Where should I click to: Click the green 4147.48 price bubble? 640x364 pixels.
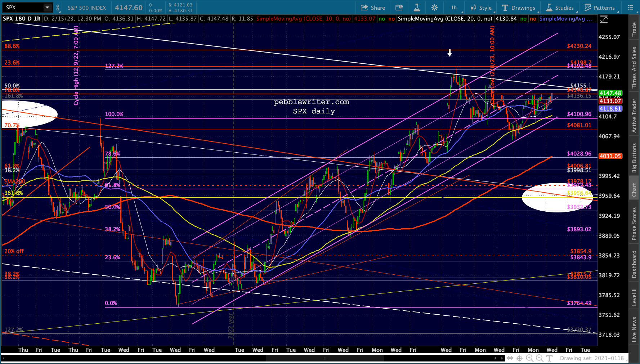pyautogui.click(x=610, y=93)
